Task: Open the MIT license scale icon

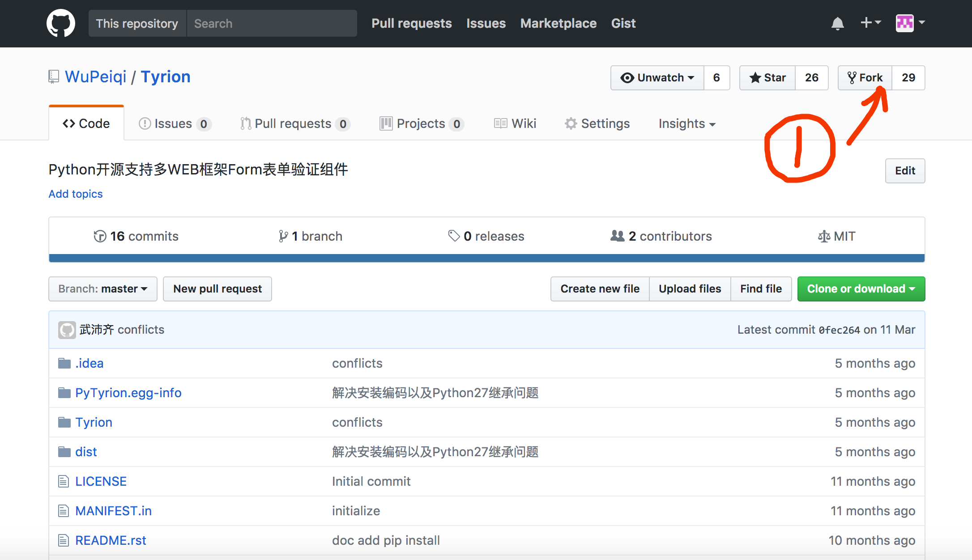Action: point(824,236)
